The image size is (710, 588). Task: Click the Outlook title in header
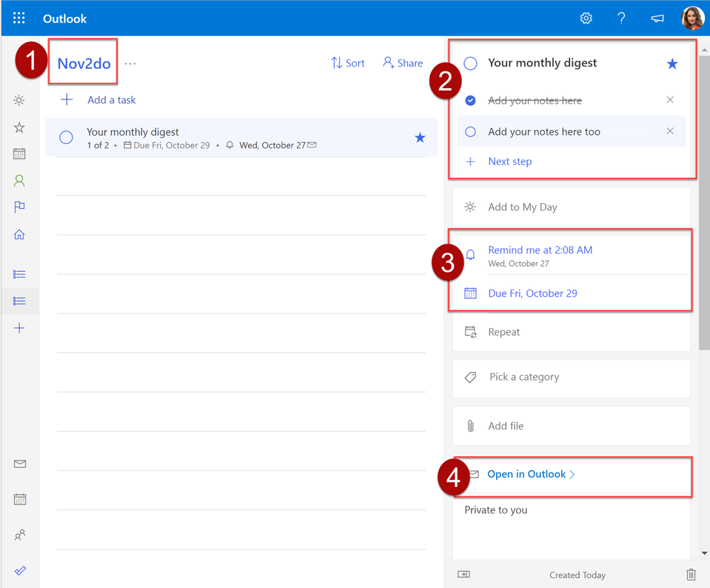(x=65, y=18)
